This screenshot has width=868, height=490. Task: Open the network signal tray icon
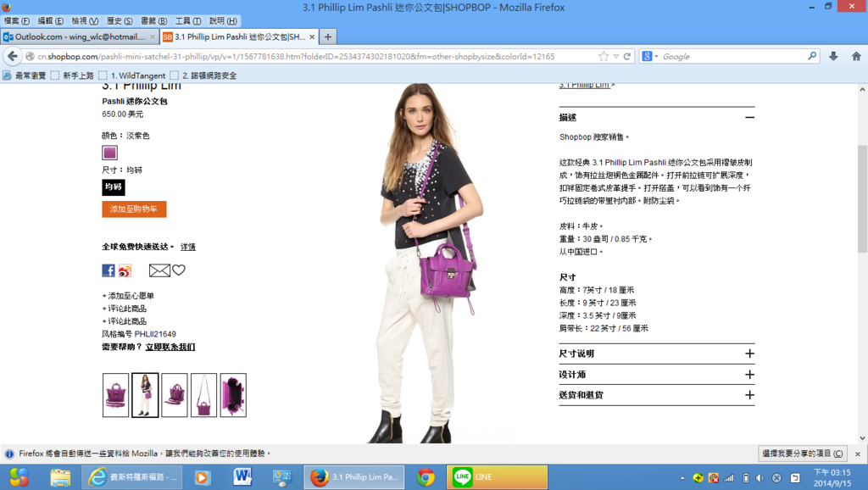point(729,477)
